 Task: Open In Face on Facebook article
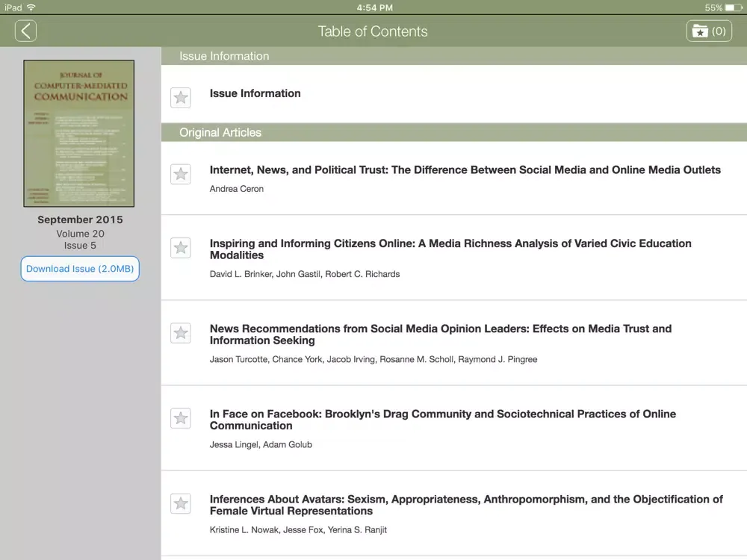442,420
